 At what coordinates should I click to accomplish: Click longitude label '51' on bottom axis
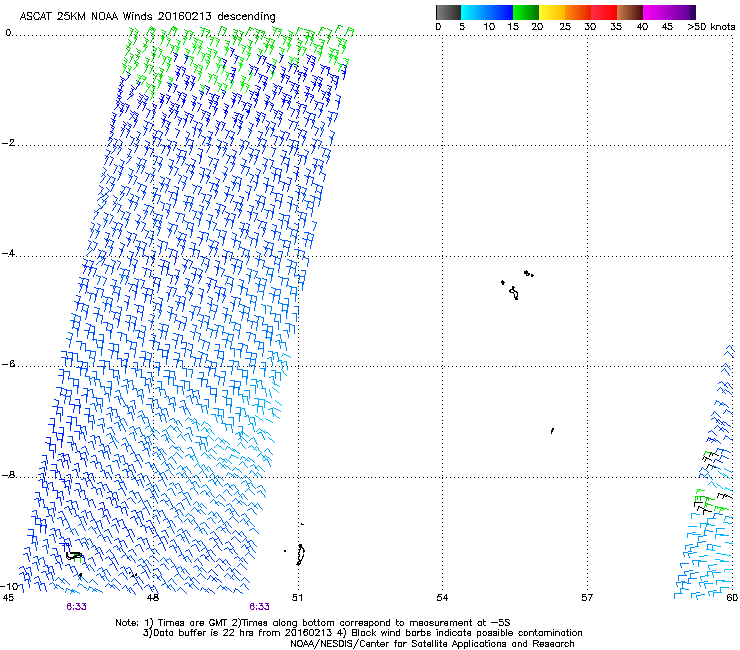click(x=297, y=598)
